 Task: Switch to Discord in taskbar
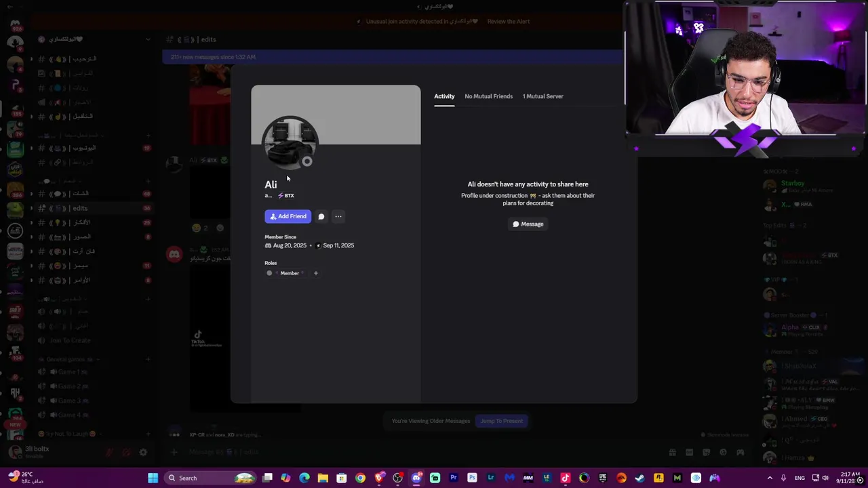pyautogui.click(x=416, y=478)
